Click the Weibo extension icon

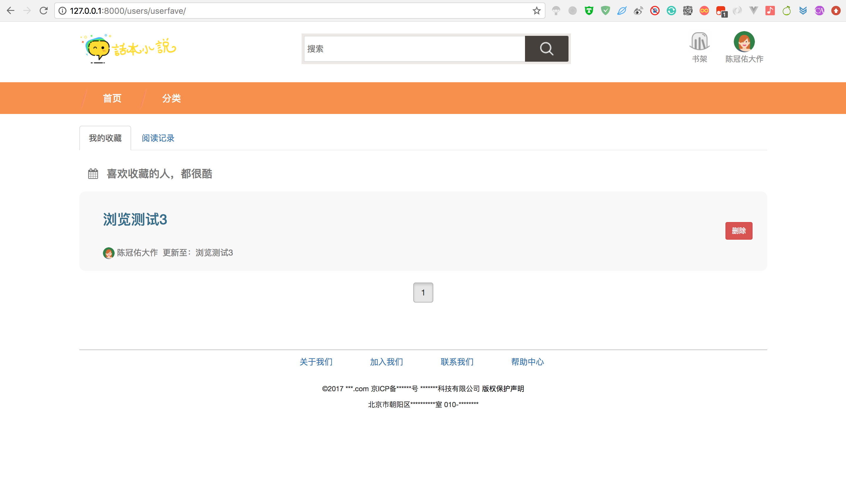click(x=638, y=11)
